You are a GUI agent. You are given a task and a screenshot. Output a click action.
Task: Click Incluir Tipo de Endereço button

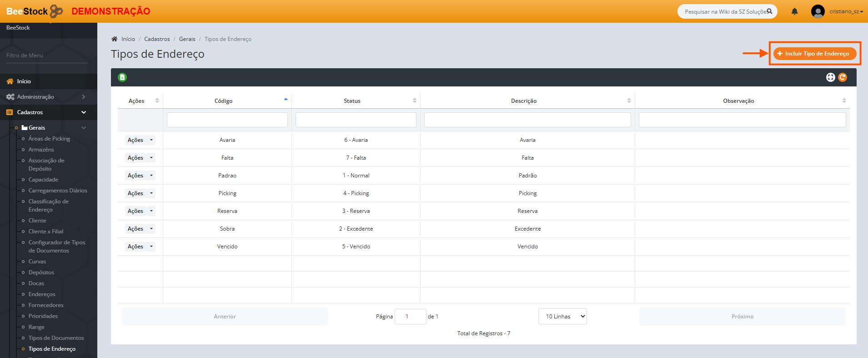pyautogui.click(x=814, y=54)
